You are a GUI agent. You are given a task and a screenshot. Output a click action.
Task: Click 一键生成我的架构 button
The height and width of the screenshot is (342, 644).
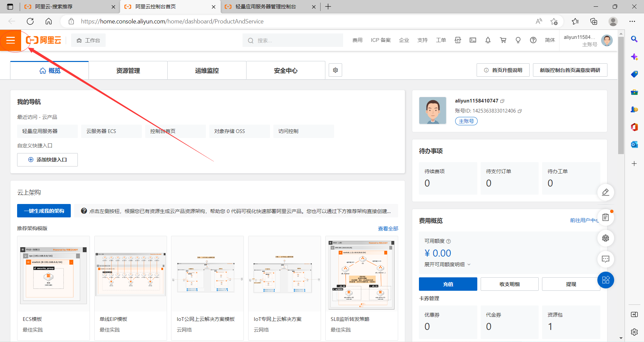coord(44,211)
